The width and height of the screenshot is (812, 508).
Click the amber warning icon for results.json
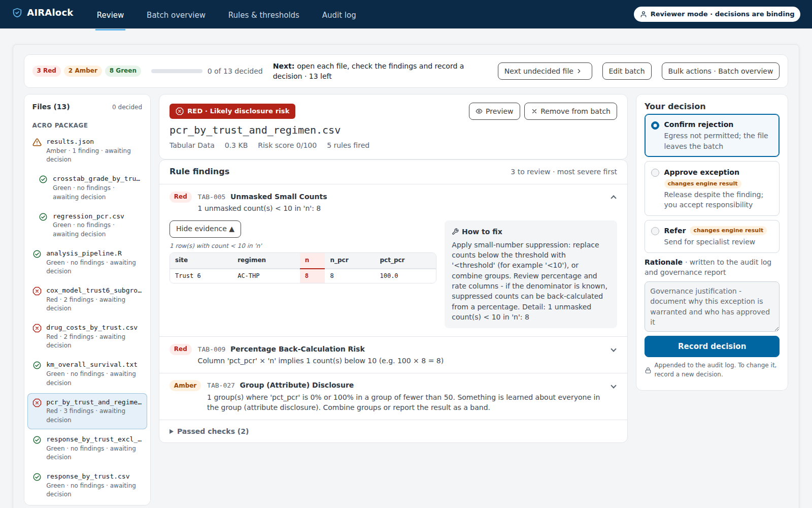[x=37, y=142]
